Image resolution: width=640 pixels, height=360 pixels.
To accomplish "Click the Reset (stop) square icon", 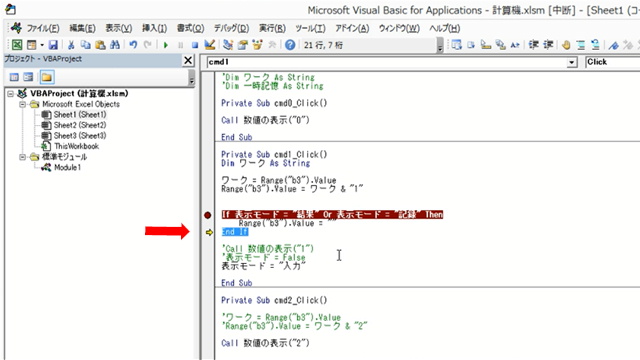I will click(x=195, y=45).
